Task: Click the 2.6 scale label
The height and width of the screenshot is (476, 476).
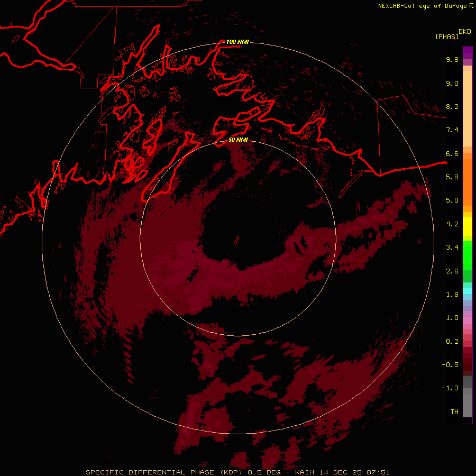Action: pos(452,271)
